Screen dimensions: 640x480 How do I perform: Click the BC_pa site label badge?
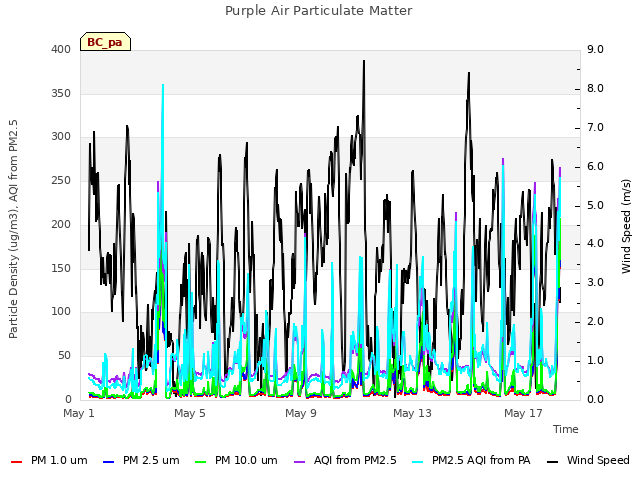tap(105, 42)
